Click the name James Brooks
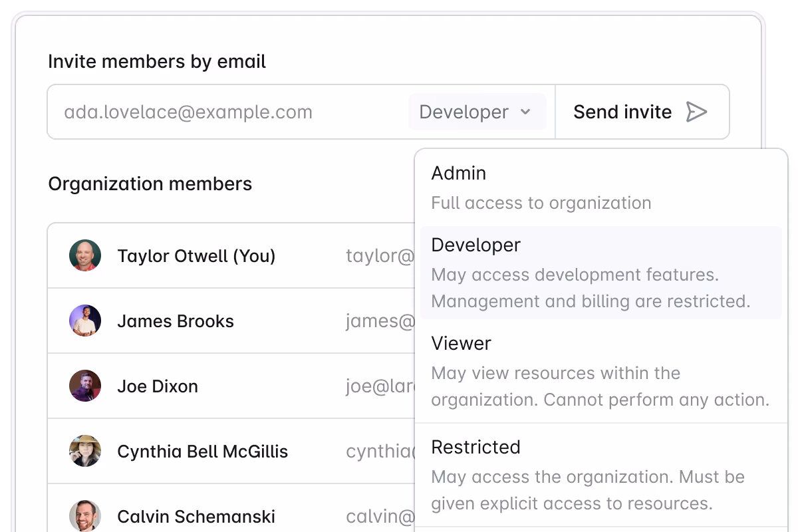 pyautogui.click(x=176, y=321)
